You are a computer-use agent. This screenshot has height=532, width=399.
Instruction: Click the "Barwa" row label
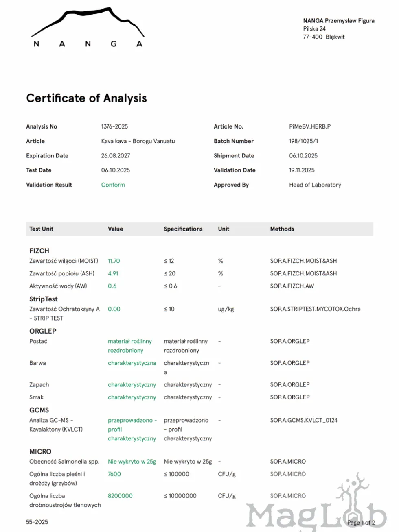(x=37, y=363)
